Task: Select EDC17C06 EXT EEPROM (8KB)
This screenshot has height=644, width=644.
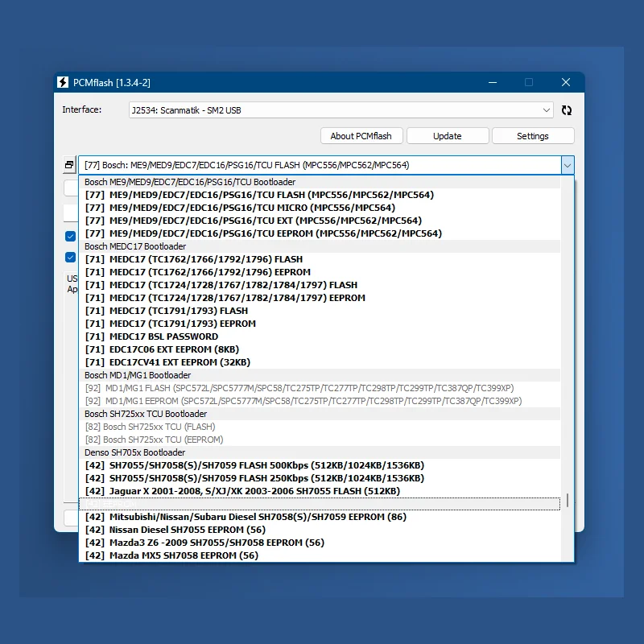Action: click(320, 349)
